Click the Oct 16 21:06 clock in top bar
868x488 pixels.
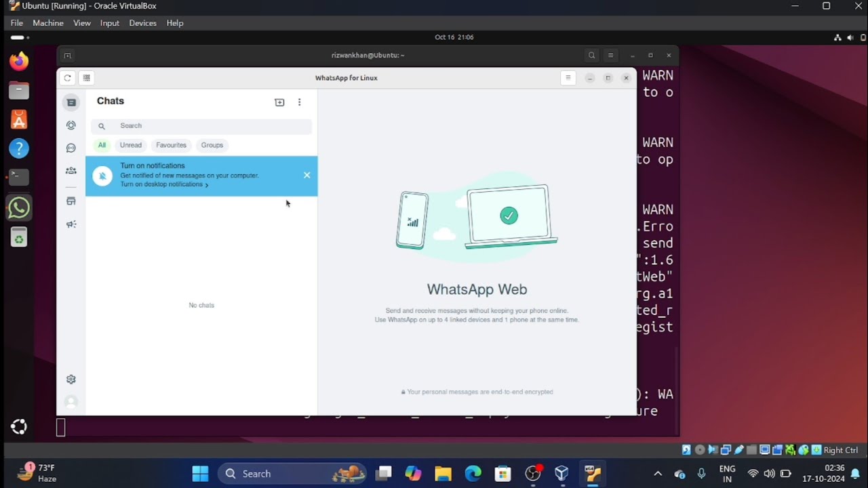coord(454,37)
